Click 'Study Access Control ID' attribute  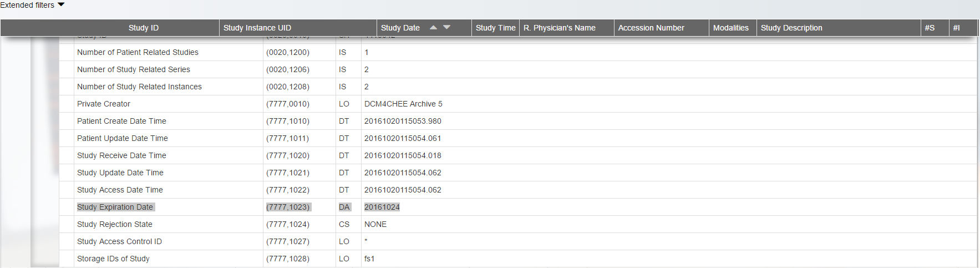[x=119, y=241]
